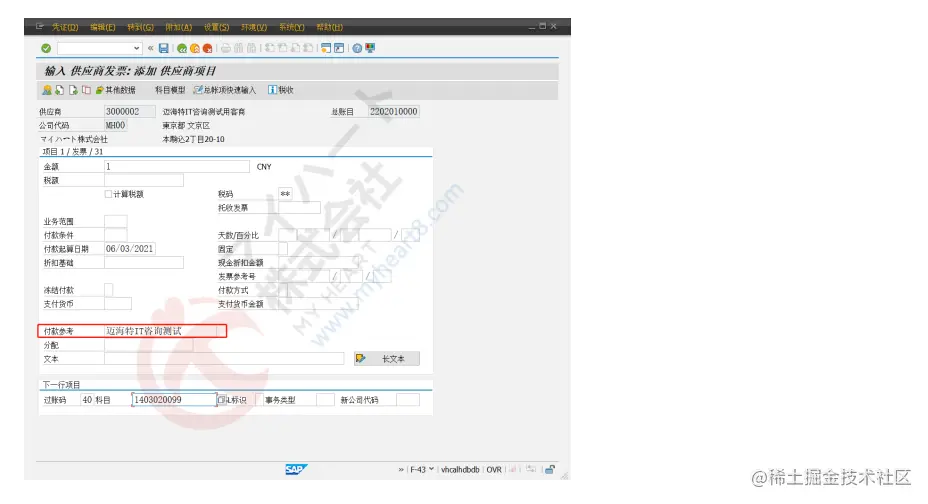928x504 pixels.
Task: Click the Create New Session icon
Action: (326, 49)
